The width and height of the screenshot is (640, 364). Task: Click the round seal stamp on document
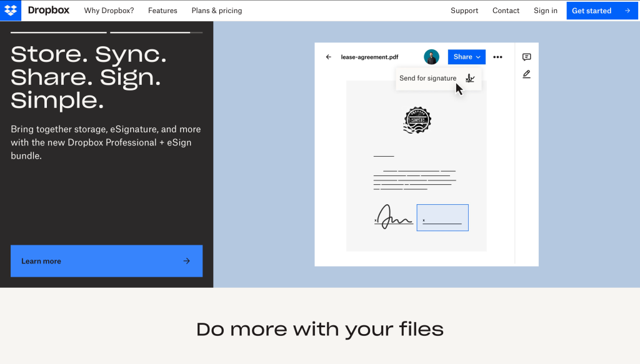pyautogui.click(x=417, y=121)
